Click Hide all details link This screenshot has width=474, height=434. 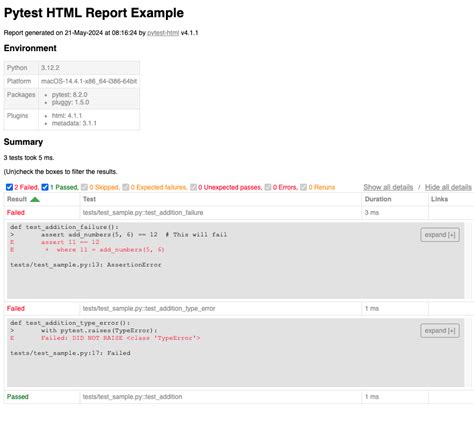click(448, 187)
